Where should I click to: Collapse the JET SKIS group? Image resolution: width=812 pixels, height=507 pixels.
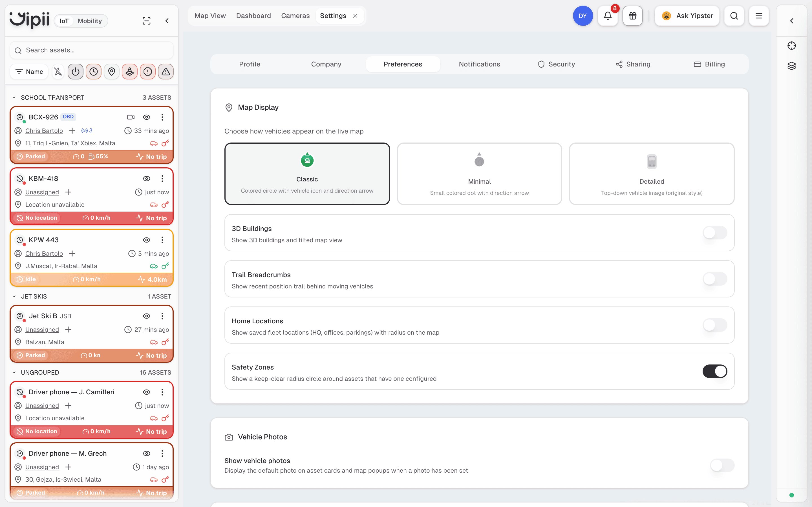click(x=14, y=296)
